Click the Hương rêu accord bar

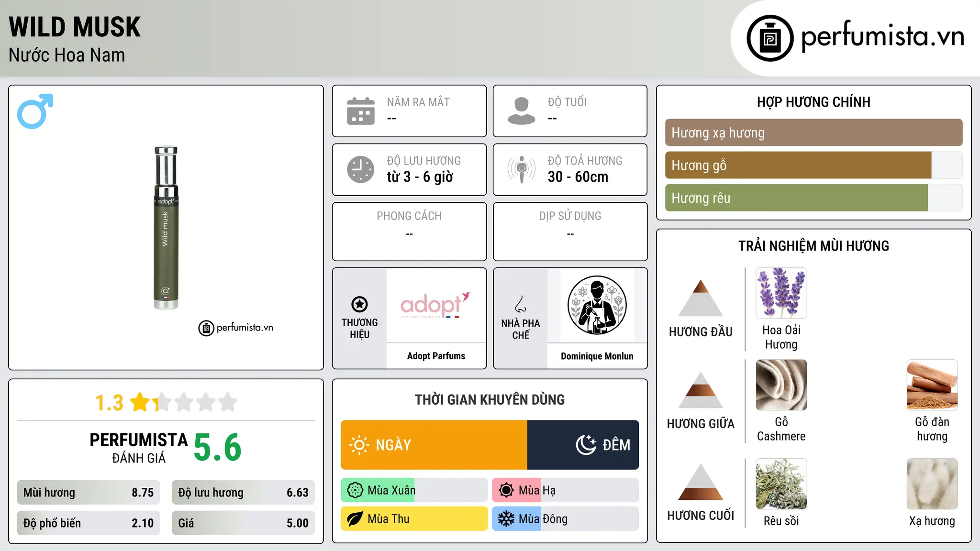tap(814, 198)
